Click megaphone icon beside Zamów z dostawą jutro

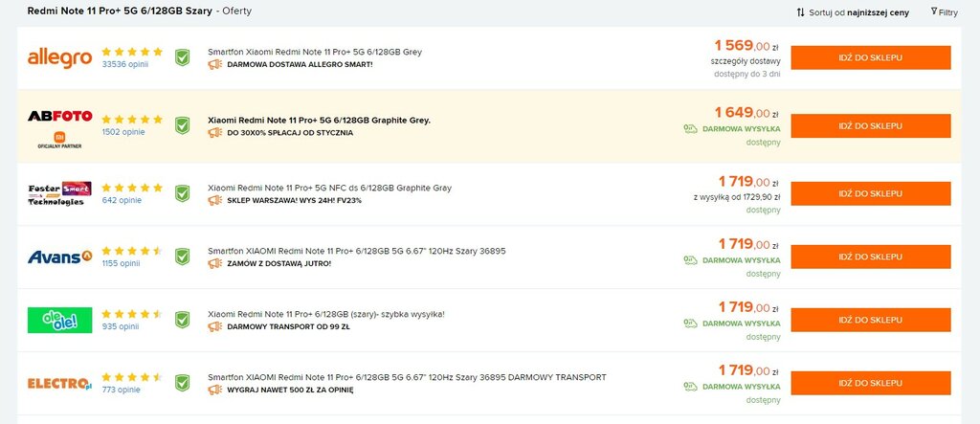(215, 263)
